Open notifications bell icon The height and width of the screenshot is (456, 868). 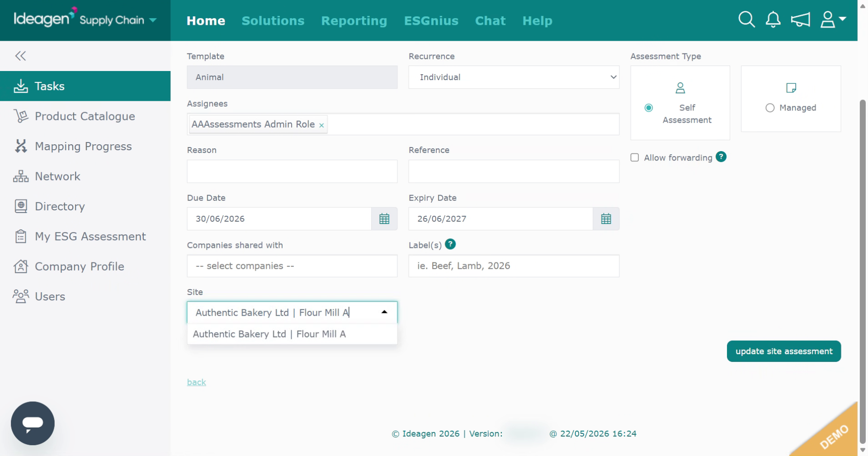[x=773, y=20]
